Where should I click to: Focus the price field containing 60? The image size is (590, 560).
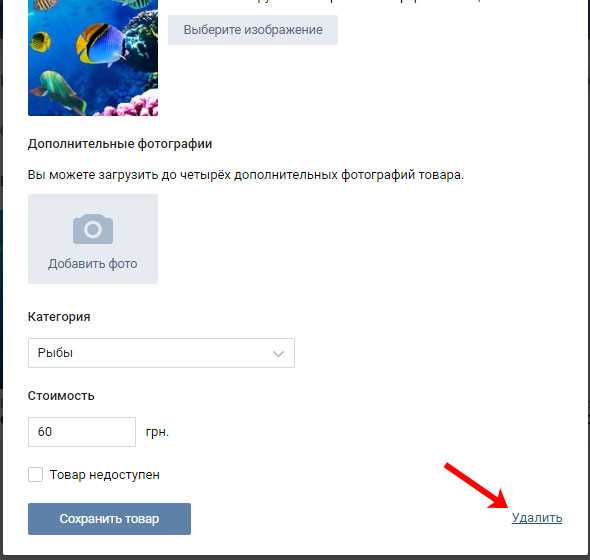point(82,432)
